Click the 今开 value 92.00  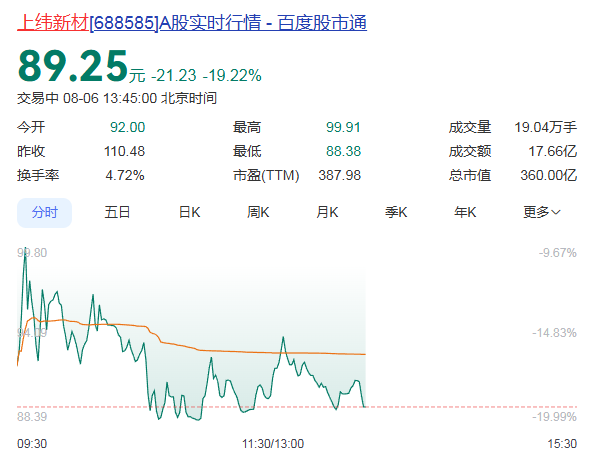click(x=127, y=127)
